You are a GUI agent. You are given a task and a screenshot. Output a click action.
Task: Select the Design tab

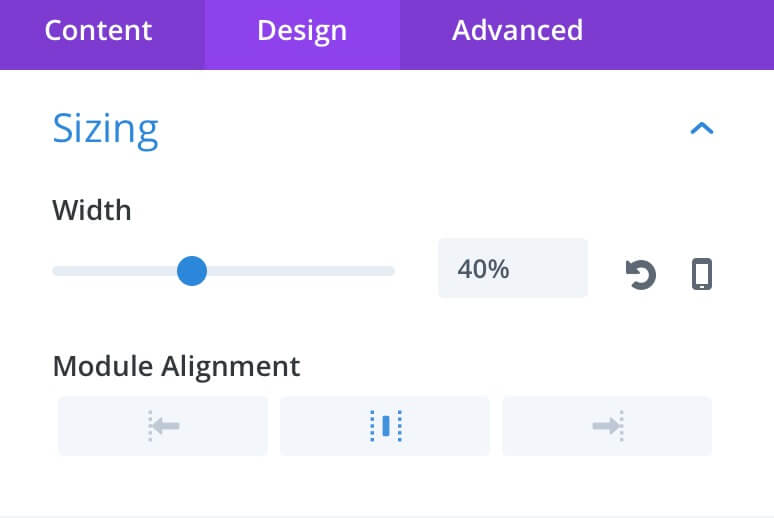point(302,31)
